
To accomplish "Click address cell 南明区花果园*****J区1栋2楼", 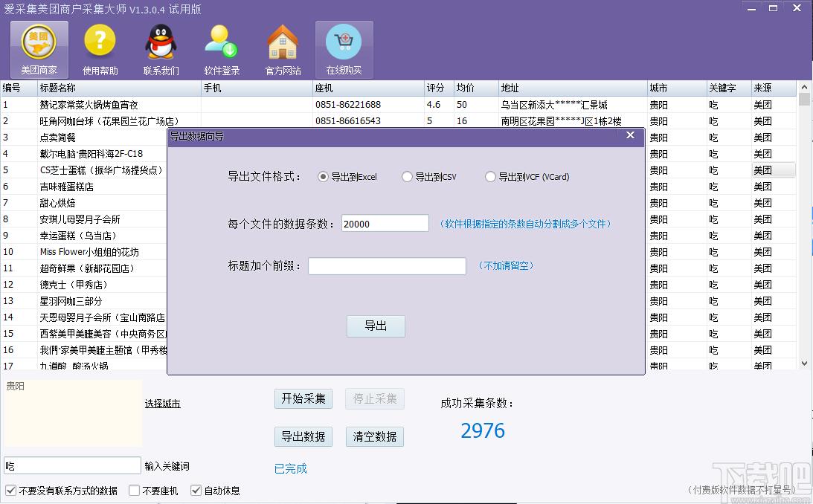I will click(561, 121).
